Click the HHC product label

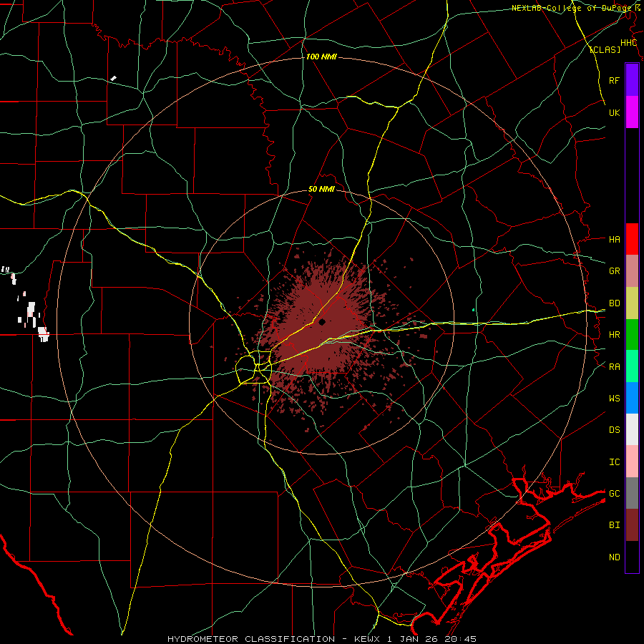pyautogui.click(x=628, y=43)
